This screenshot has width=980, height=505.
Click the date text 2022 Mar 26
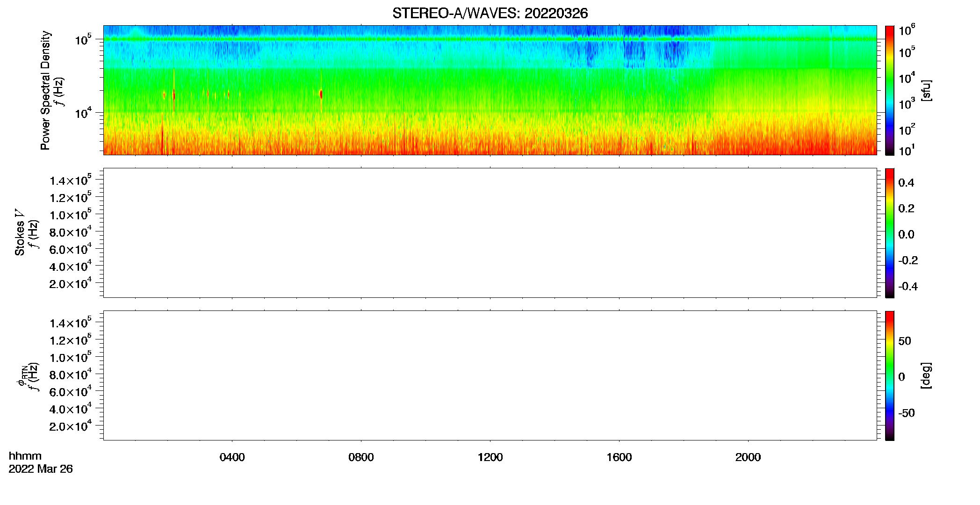pyautogui.click(x=41, y=469)
